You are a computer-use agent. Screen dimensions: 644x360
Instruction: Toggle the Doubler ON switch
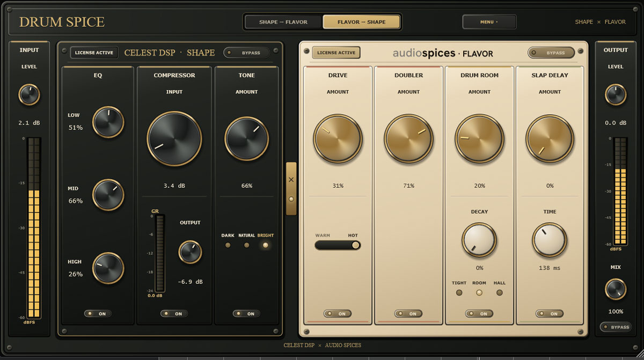coord(408,313)
